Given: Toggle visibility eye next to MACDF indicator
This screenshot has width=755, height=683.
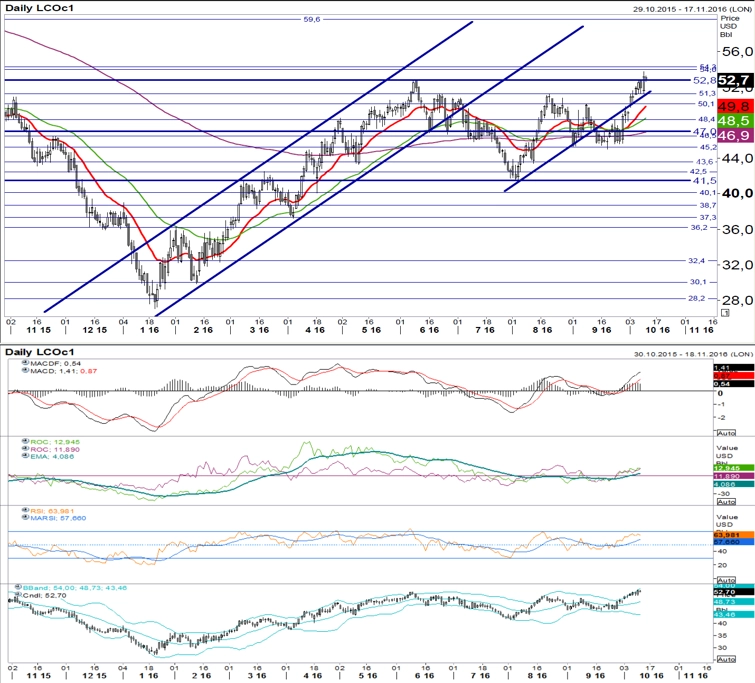Looking at the screenshot, I should pyautogui.click(x=26, y=363).
